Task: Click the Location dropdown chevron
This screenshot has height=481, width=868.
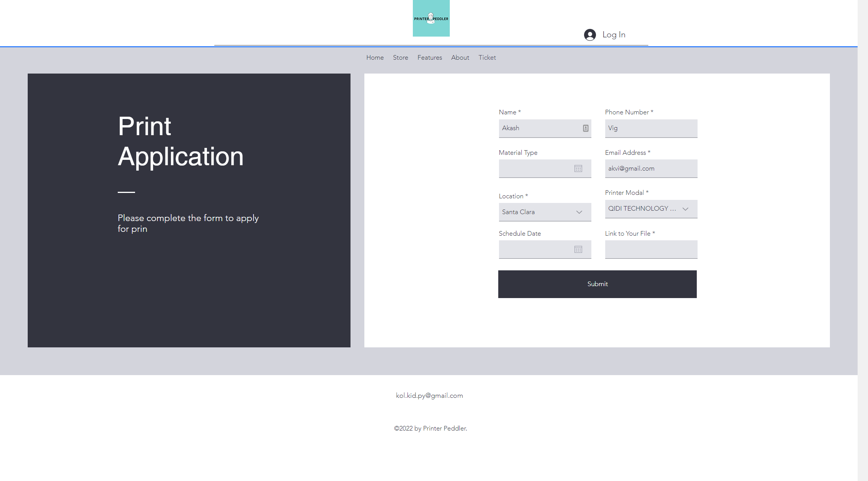Action: pyautogui.click(x=579, y=212)
